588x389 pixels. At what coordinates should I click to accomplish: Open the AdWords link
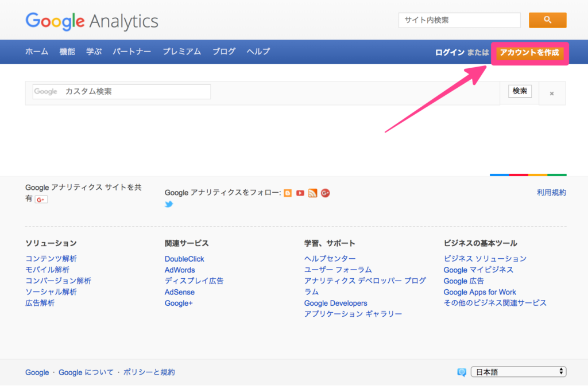180,270
